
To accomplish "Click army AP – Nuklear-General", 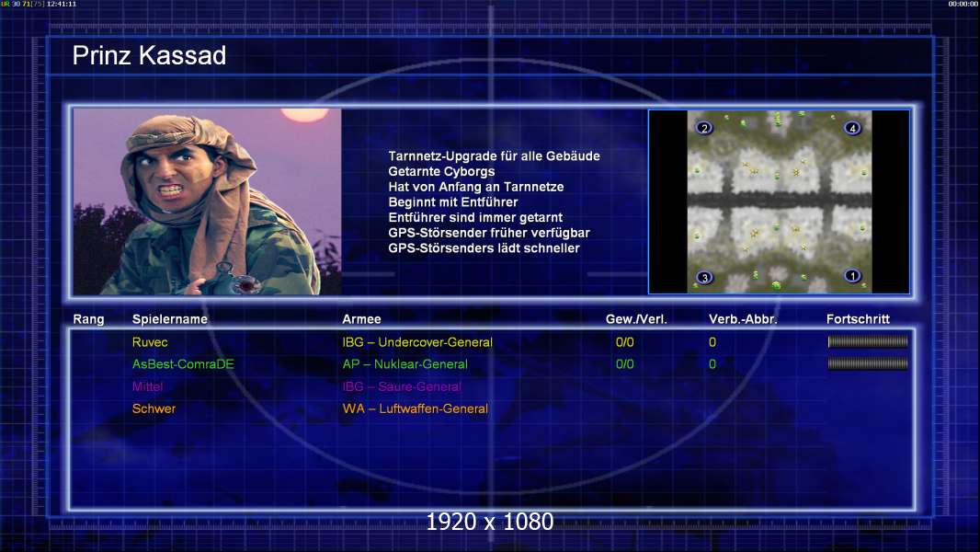I will click(405, 364).
